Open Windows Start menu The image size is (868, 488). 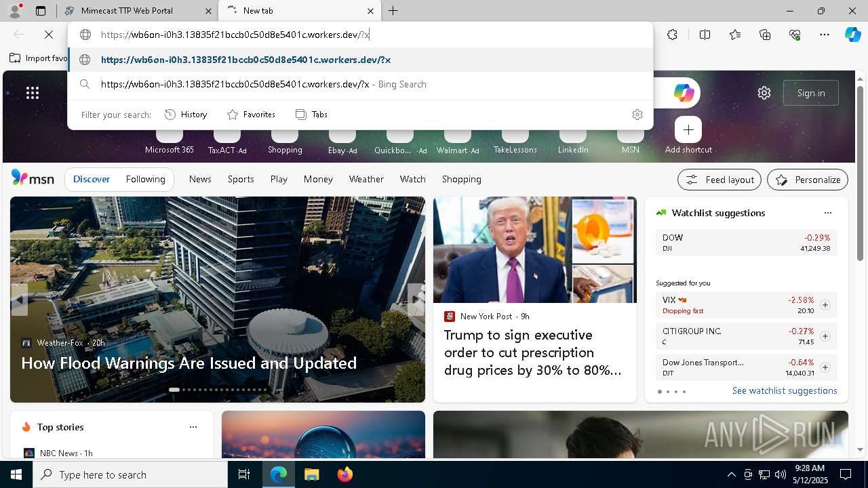tap(16, 474)
